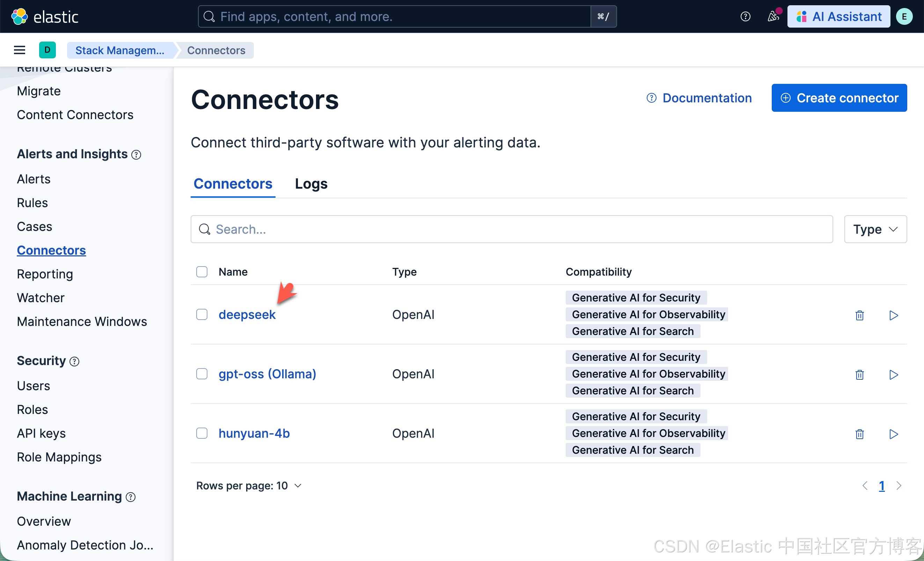This screenshot has height=561, width=924.
Task: Open the hamburger navigation menu
Action: pos(20,50)
